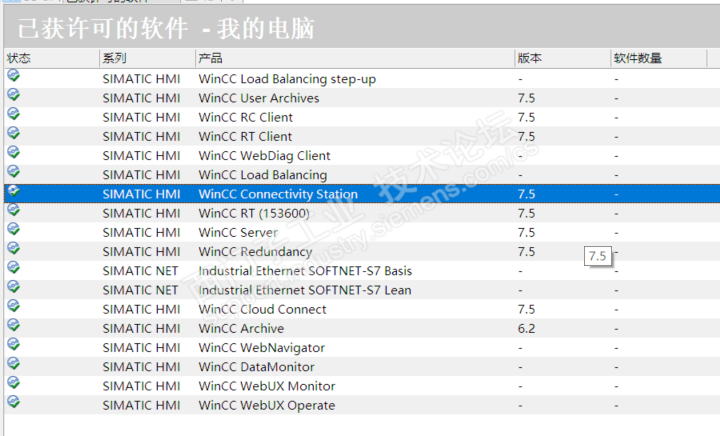This screenshot has width=720, height=436.
Task: Select the WinCC User Archives product
Action: coord(259,98)
